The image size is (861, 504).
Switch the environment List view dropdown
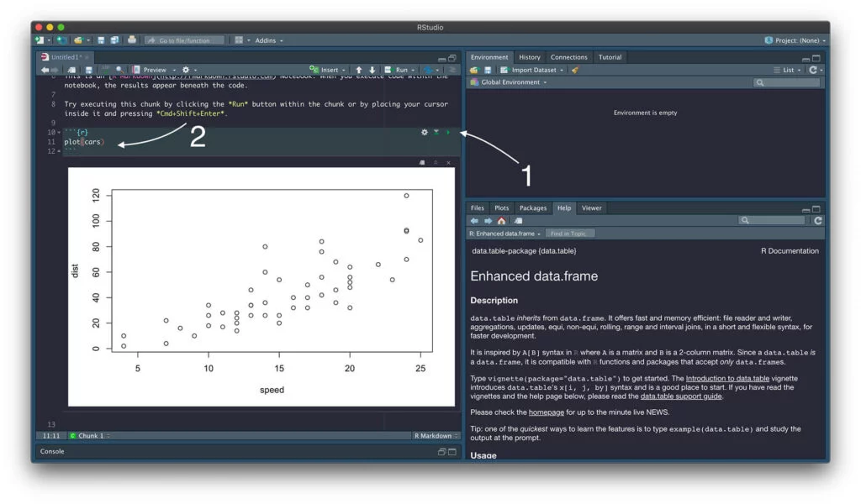[787, 71]
